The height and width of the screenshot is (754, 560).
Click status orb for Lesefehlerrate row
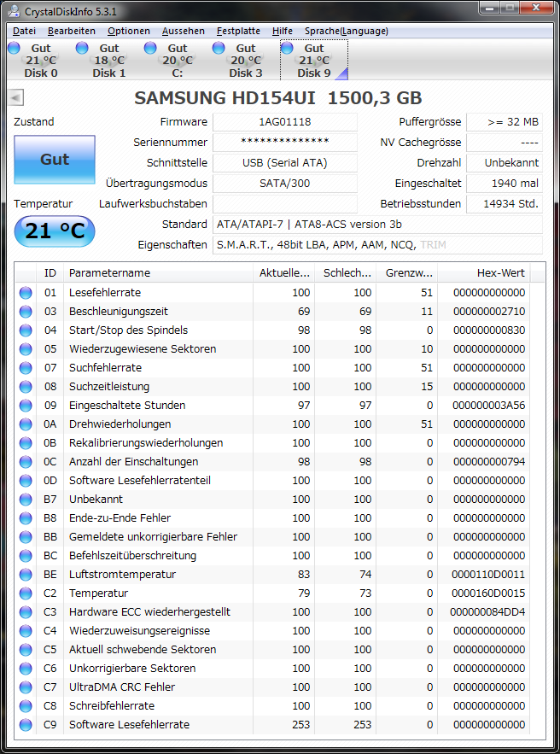[x=26, y=293]
